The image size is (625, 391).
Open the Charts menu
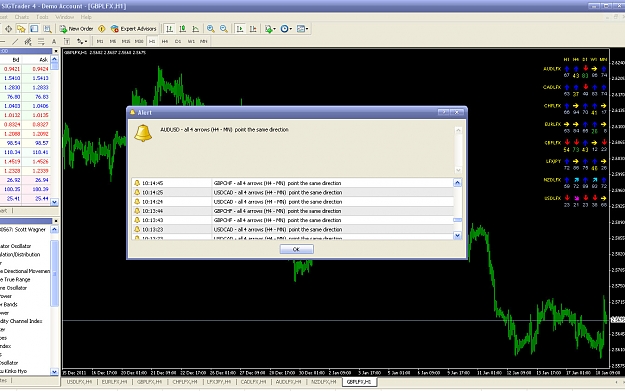coord(22,17)
